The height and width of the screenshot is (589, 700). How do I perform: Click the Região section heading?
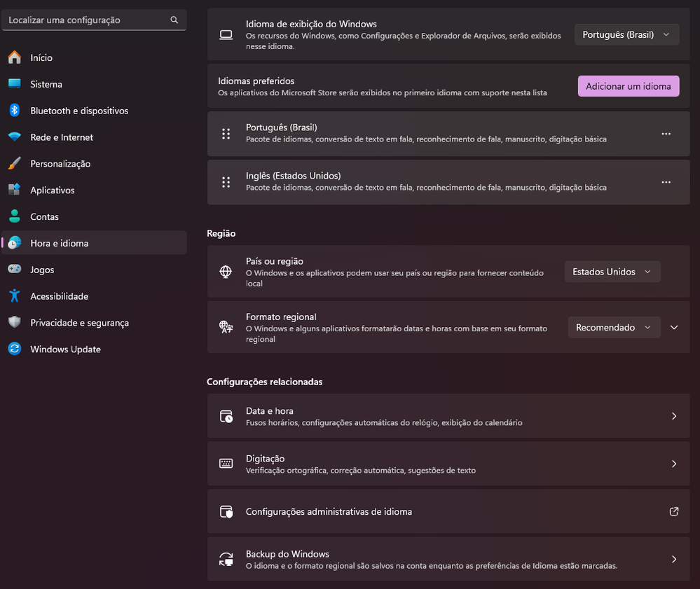click(x=221, y=233)
